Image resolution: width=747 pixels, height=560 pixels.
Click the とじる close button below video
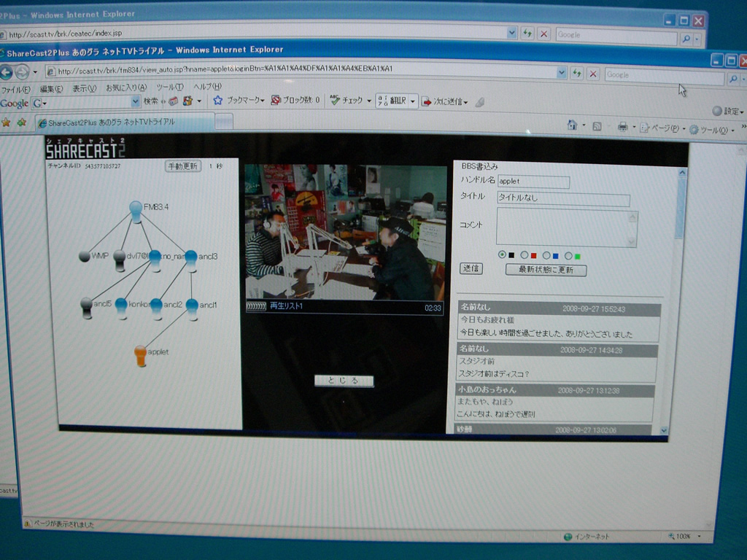pyautogui.click(x=344, y=381)
